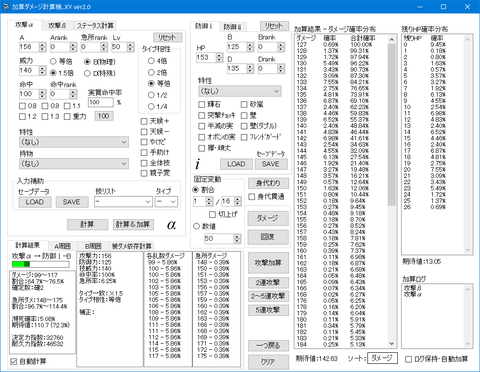Screen dimensions: 480x372
Task: Enable the 親子愛 checkbox
Action: [x=155, y=173]
